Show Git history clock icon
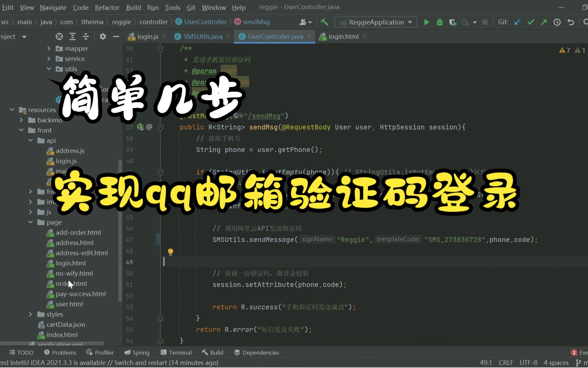Viewport: 588px width, 368px height. point(557,22)
